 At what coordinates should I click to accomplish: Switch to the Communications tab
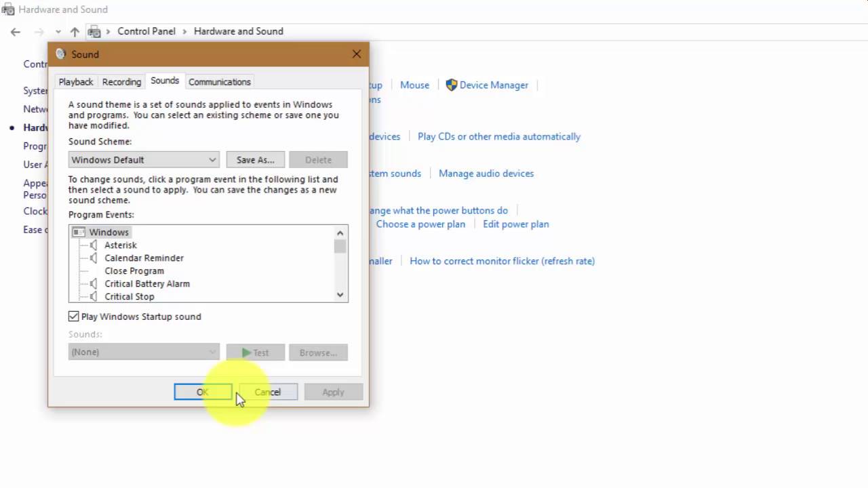tap(220, 82)
